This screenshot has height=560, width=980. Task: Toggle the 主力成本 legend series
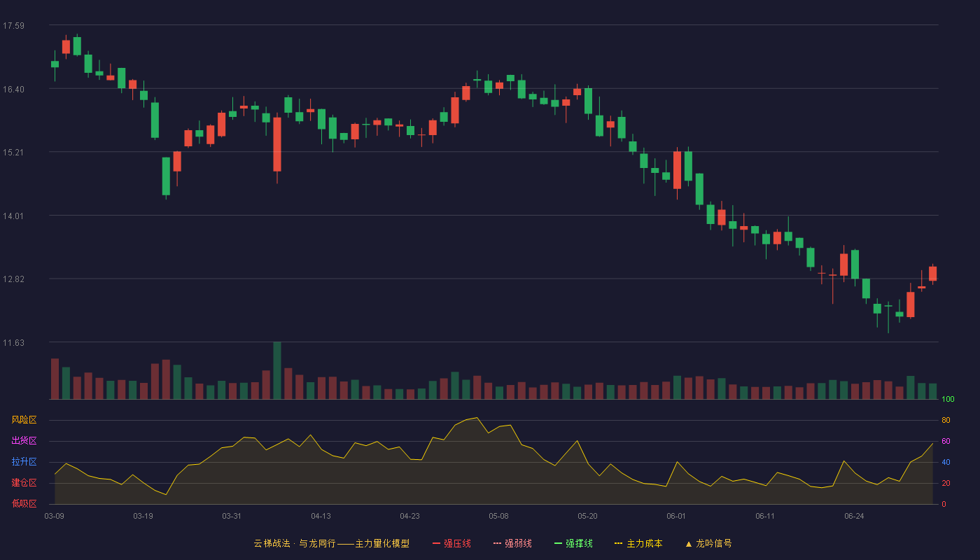point(638,543)
